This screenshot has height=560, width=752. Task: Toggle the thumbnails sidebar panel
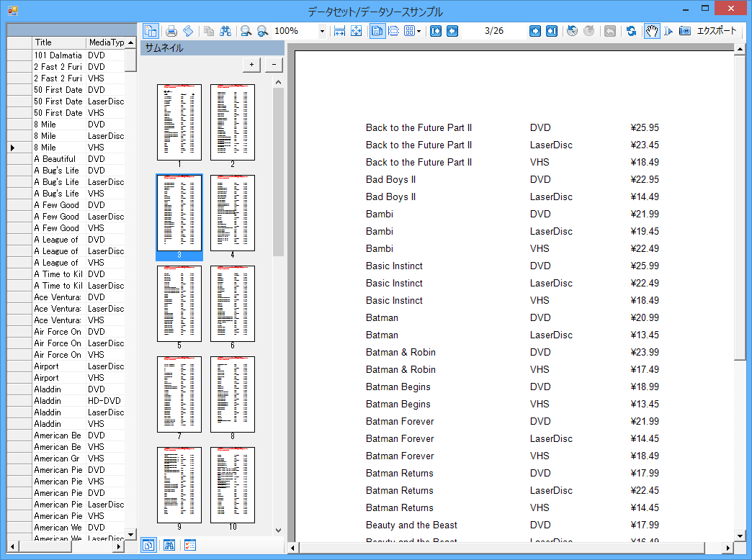151,31
